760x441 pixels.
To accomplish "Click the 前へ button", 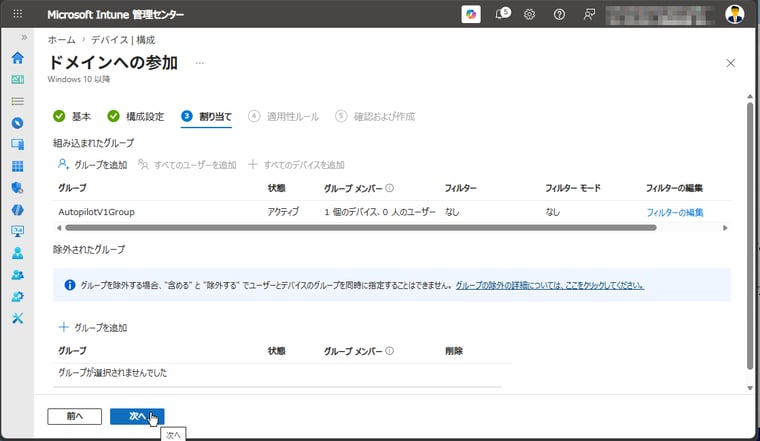I will [75, 416].
